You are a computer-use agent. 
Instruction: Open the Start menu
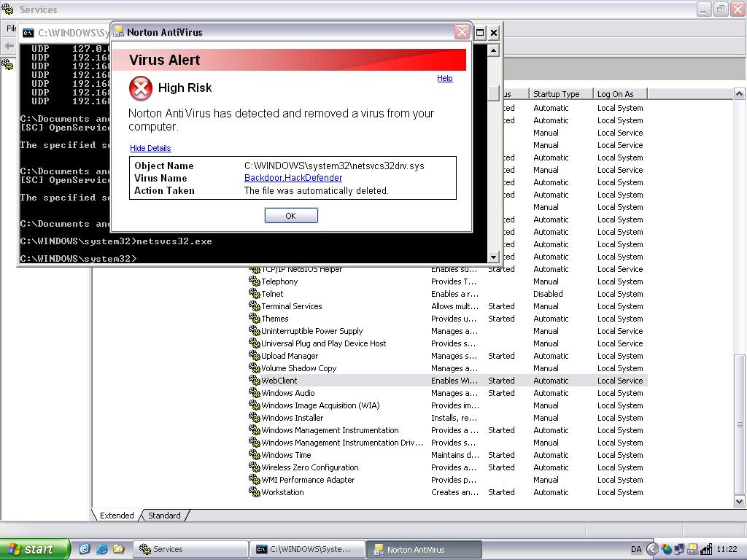click(34, 549)
